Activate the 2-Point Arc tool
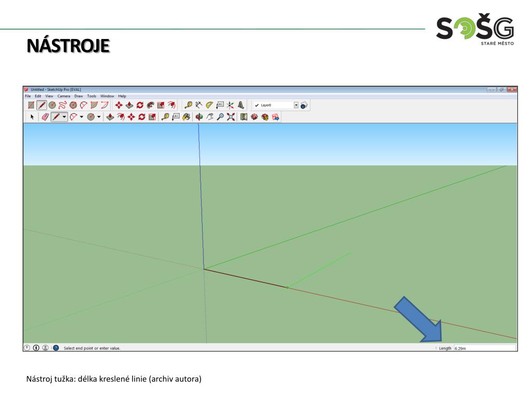 (x=104, y=105)
